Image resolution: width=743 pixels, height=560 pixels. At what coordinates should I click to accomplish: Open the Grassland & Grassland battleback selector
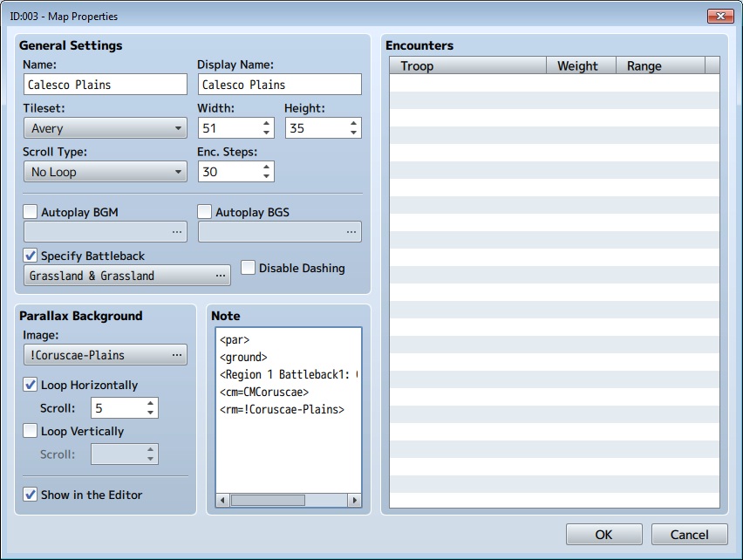[x=127, y=276]
